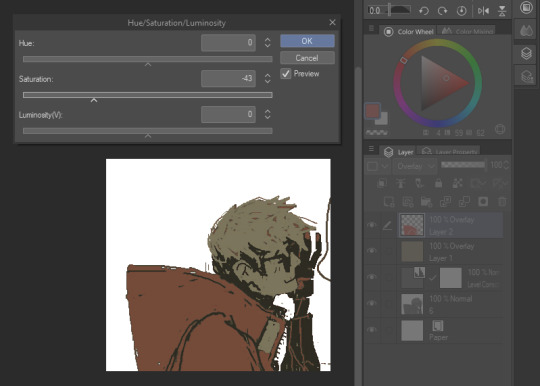Click the lock layer icon
Image resolution: width=540 pixels, height=386 pixels.
438,183
